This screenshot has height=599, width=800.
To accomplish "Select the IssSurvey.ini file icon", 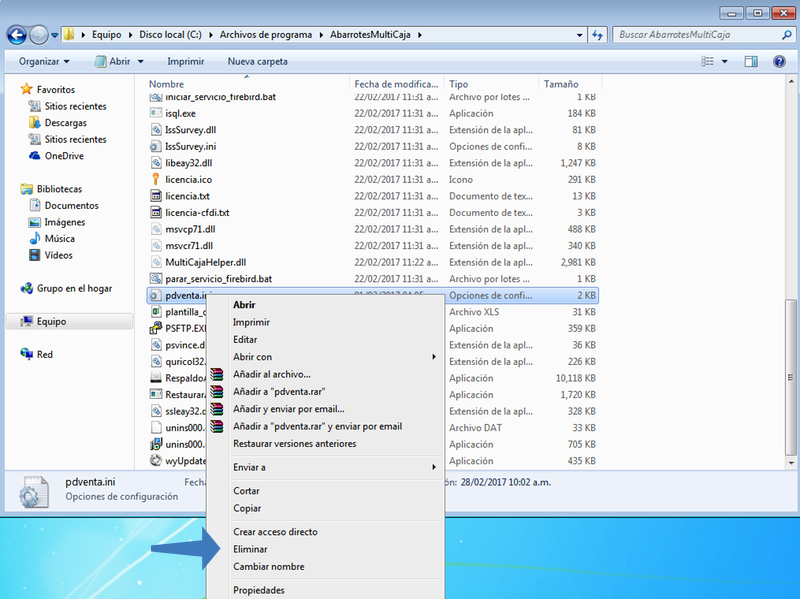I will pos(156,146).
